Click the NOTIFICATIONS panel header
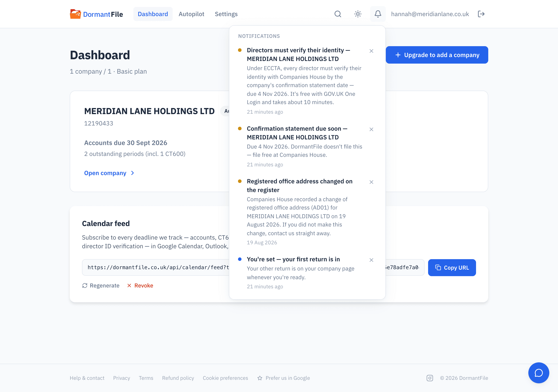This screenshot has height=392, width=558. point(259,36)
